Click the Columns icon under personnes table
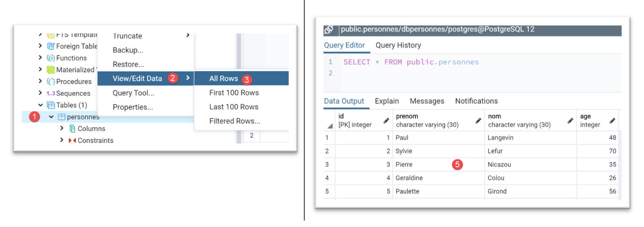Screen dimensions: 644x227 [x=72, y=129]
